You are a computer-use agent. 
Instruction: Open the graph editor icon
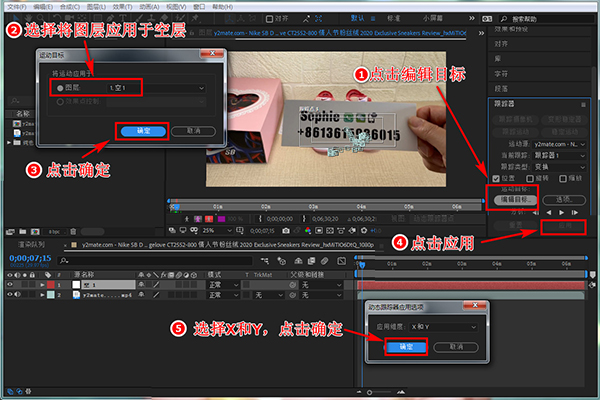[341, 261]
